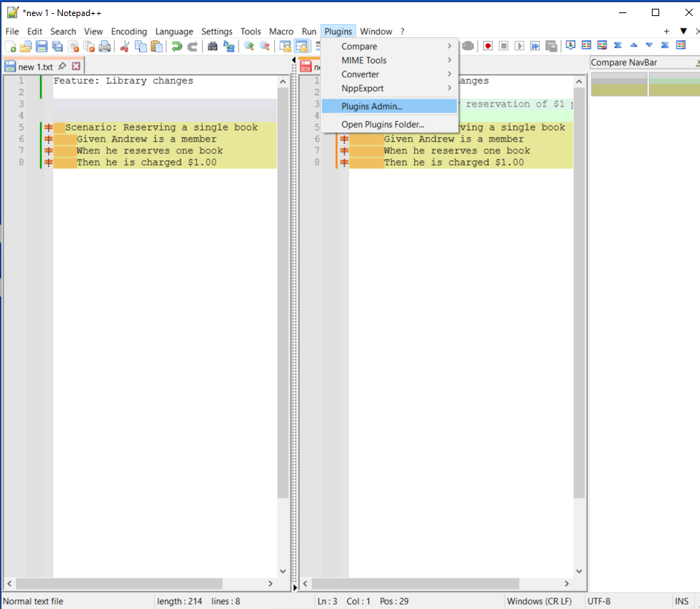Click right pane vertical scrollbar up arrow
The width and height of the screenshot is (700, 609).
point(579,82)
